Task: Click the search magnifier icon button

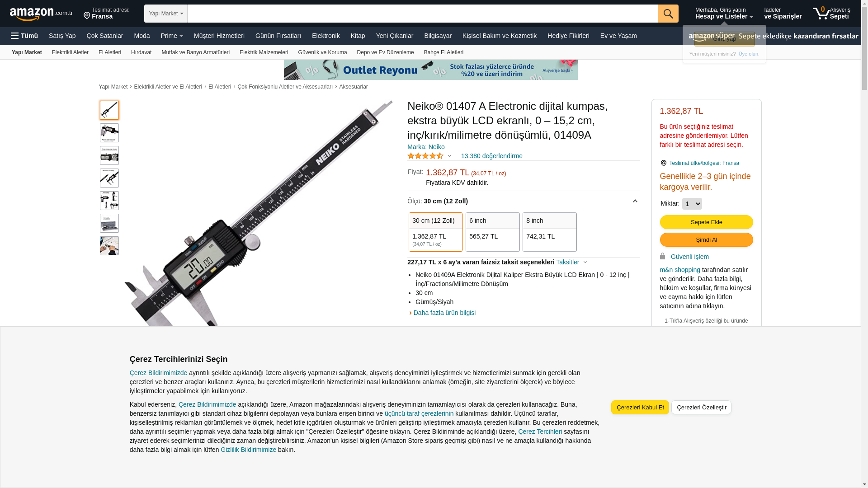Action: pyautogui.click(x=668, y=14)
